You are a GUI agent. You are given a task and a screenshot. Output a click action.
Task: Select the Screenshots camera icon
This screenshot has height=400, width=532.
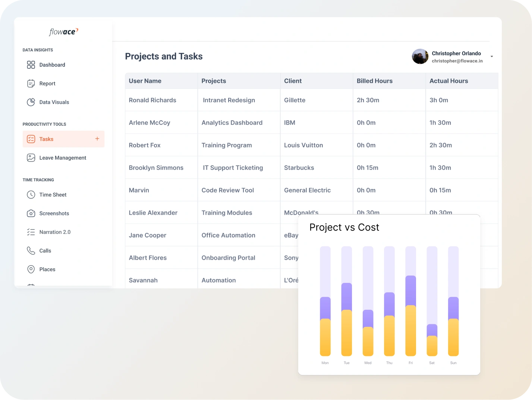click(31, 213)
